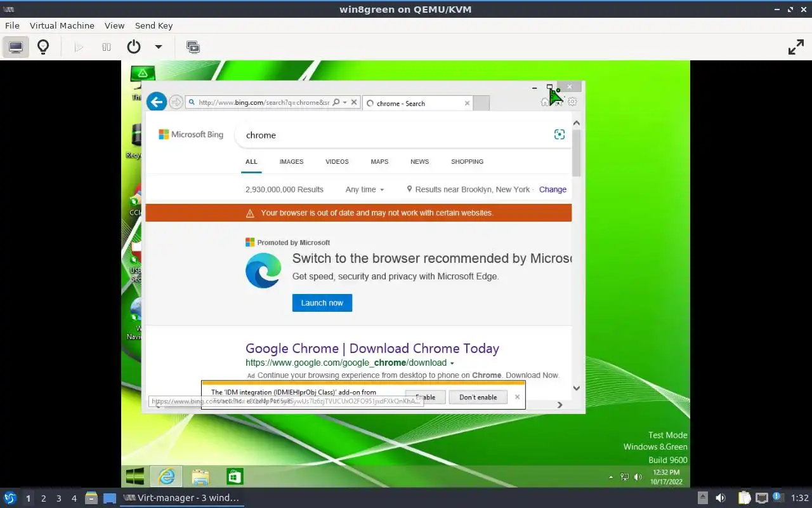Open 'Google Chrome | Download Chrome Today' result

pyautogui.click(x=372, y=348)
